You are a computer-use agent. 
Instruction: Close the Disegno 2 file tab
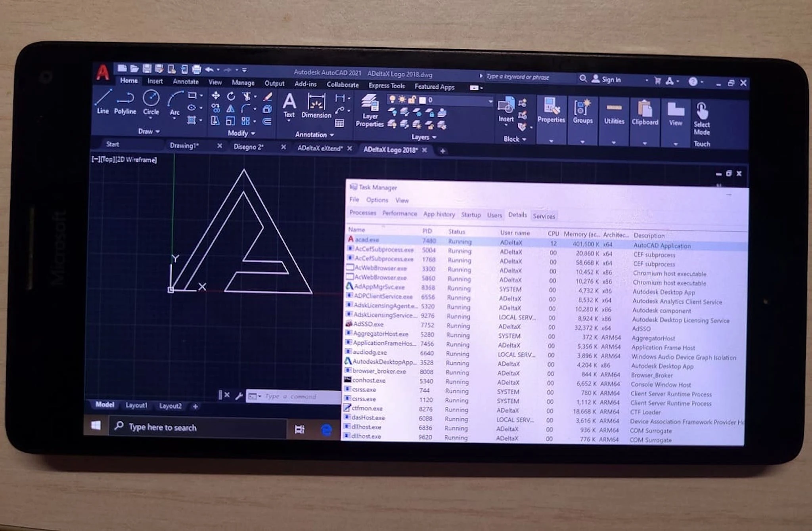(x=283, y=147)
